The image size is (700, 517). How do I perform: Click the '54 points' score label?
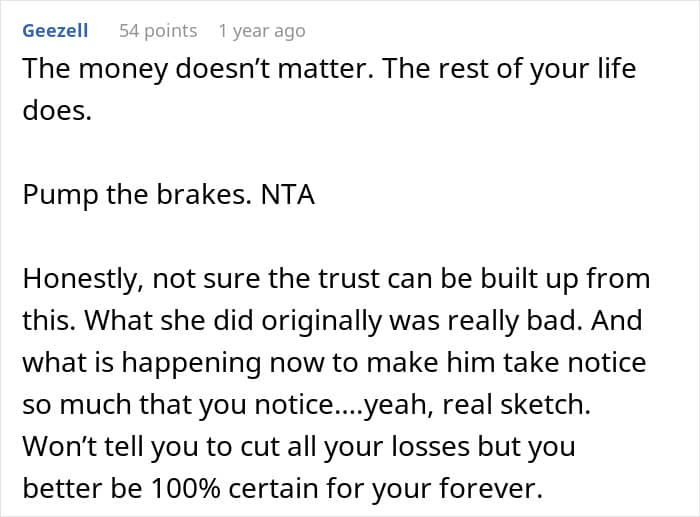point(158,31)
